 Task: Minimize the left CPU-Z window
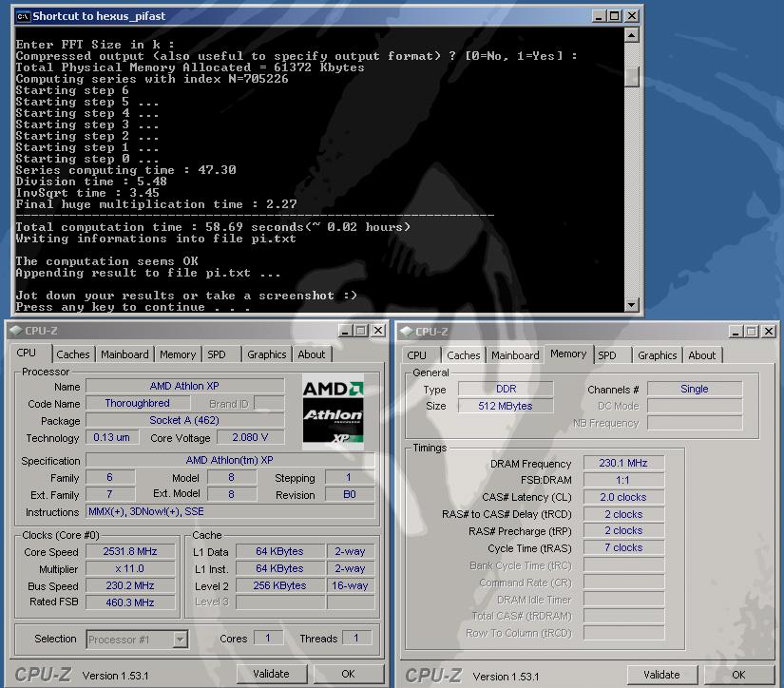pos(345,331)
